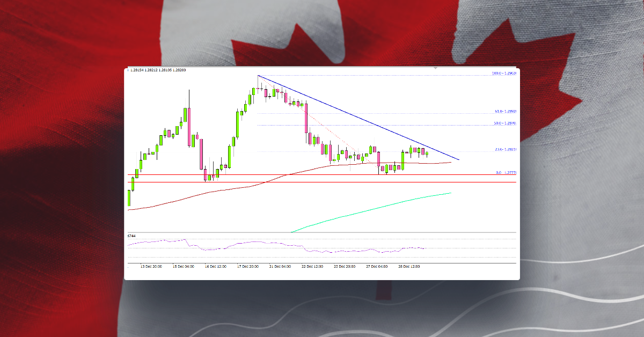Viewport: 644px width, 337px height.
Task: Select the 13 Dec 20:00 axis label
Action: pyautogui.click(x=151, y=265)
